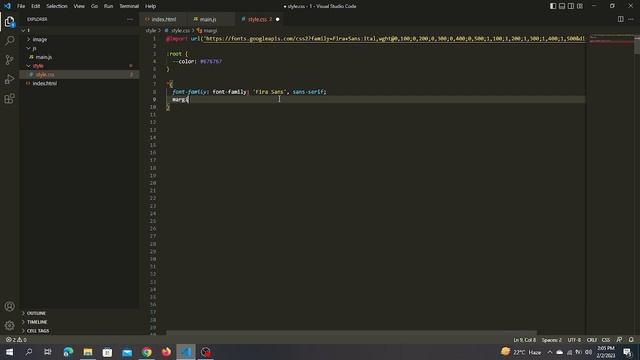Open the Edit menu
The image size is (640, 360).
[x=36, y=6]
